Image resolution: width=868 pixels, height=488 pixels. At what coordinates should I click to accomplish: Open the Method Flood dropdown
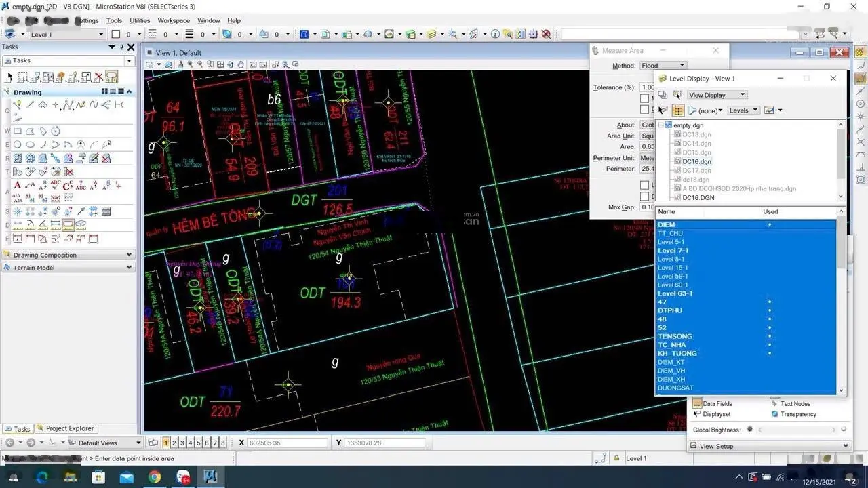click(x=663, y=66)
